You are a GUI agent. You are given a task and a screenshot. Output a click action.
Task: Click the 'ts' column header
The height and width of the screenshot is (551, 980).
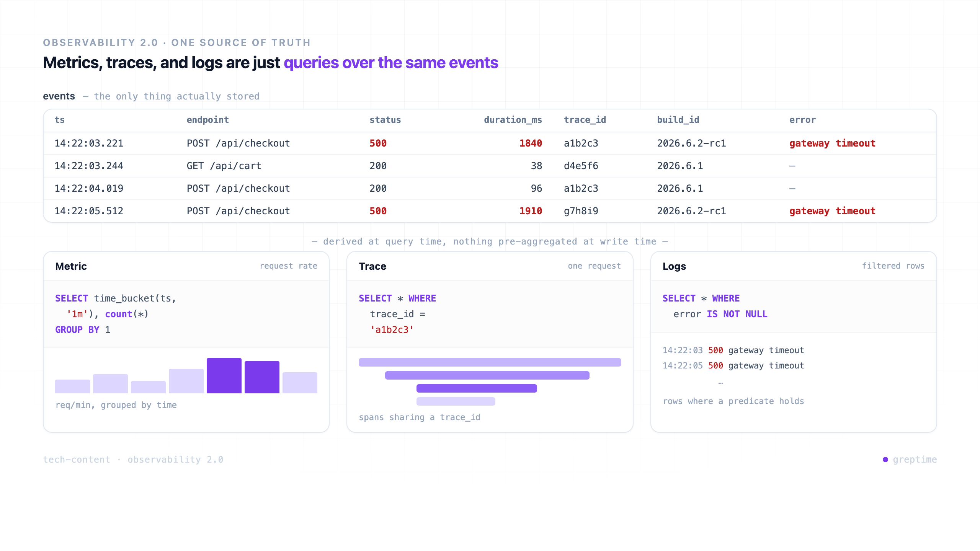[x=60, y=120]
